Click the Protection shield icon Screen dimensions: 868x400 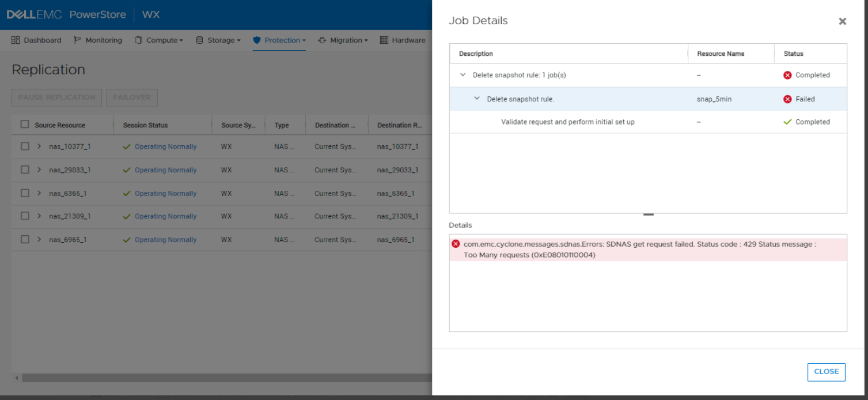[x=257, y=40]
